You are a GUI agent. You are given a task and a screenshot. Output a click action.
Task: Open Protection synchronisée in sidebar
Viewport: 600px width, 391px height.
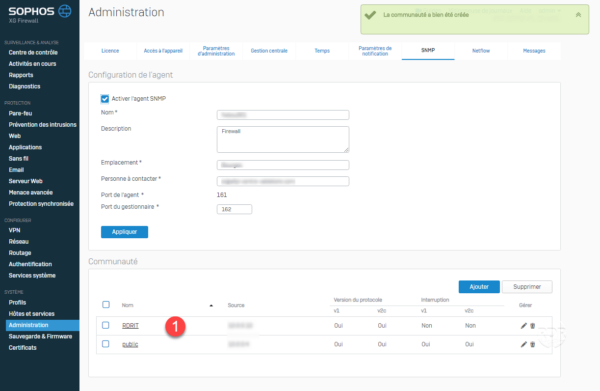point(41,204)
